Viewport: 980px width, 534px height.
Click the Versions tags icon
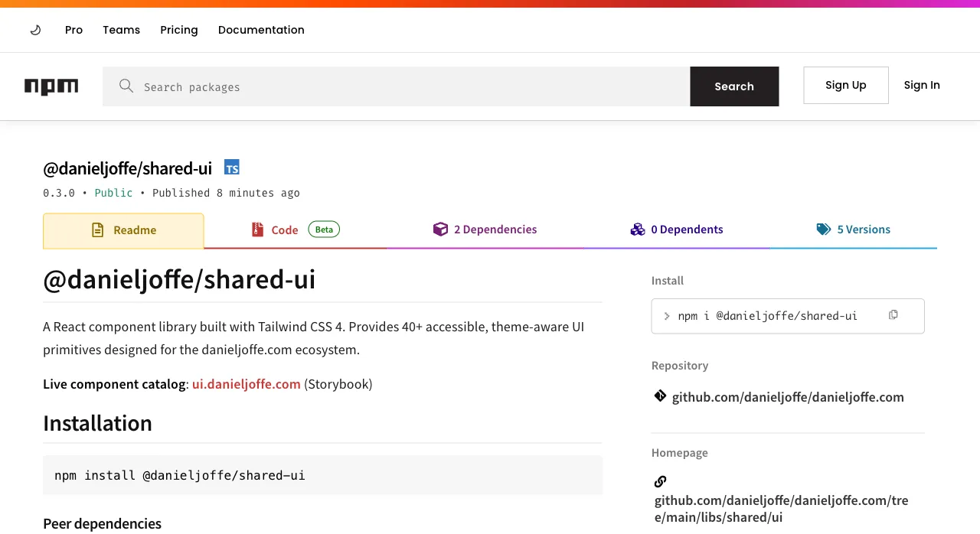click(x=824, y=229)
